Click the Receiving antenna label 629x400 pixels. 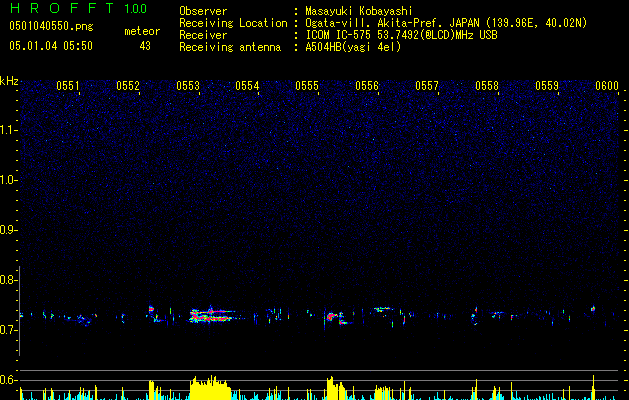pyautogui.click(x=230, y=47)
